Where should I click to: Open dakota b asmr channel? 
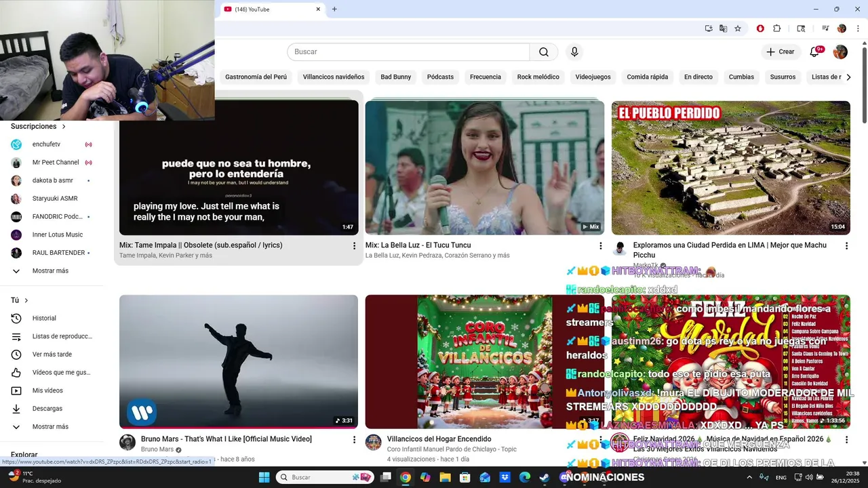[x=52, y=180]
